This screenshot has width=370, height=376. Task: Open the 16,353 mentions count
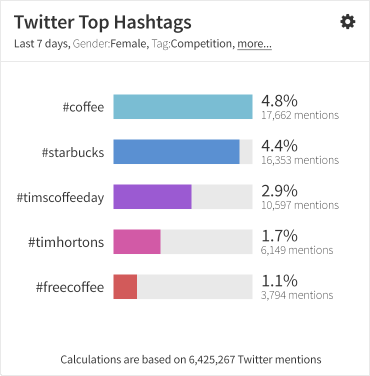click(300, 160)
